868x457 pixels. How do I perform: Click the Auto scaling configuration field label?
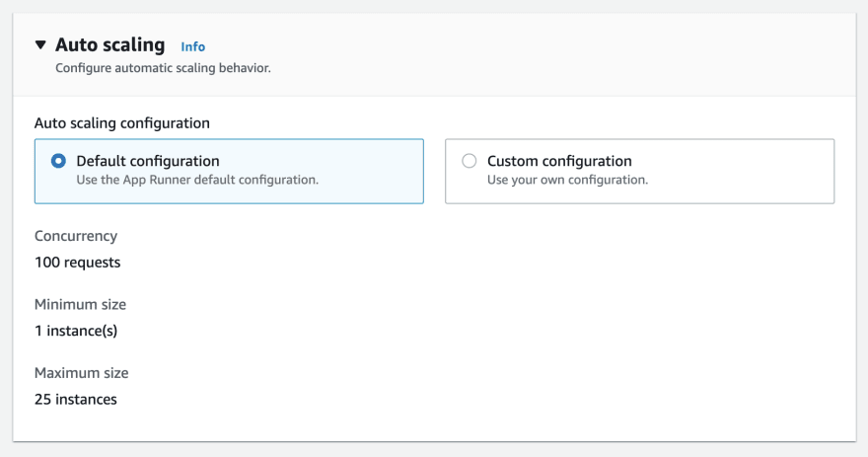(121, 123)
